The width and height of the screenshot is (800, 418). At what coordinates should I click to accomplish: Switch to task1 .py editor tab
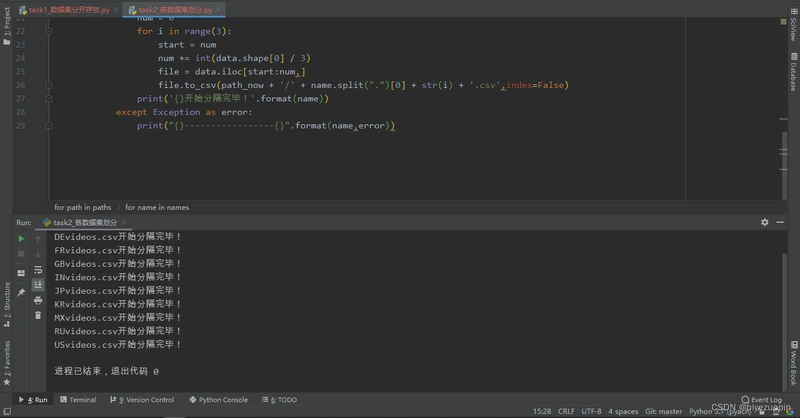(65, 10)
